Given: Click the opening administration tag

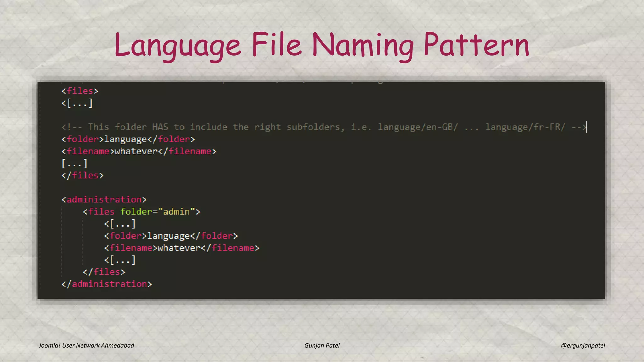Looking at the screenshot, I should tap(104, 200).
